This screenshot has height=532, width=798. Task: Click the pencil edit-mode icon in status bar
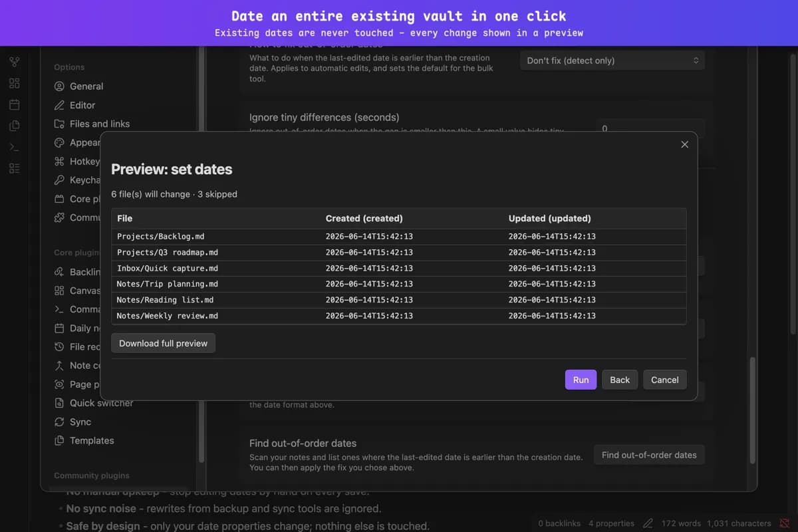point(648,523)
